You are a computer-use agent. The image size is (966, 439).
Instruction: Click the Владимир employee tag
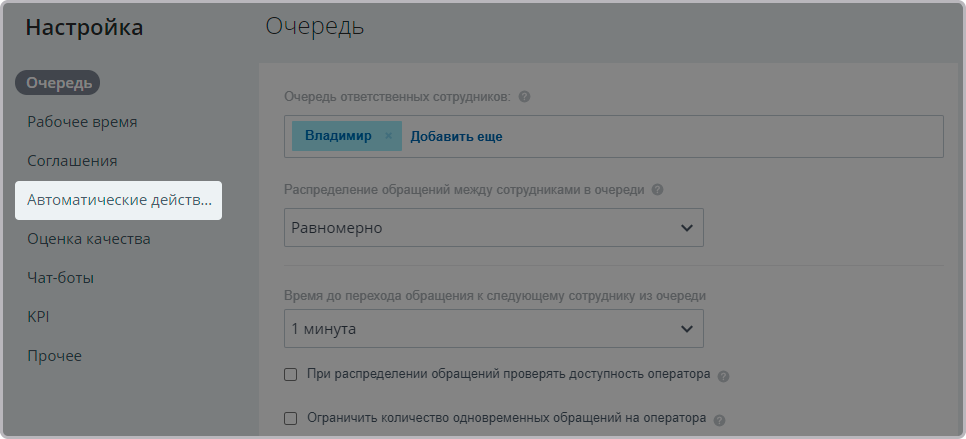point(337,136)
